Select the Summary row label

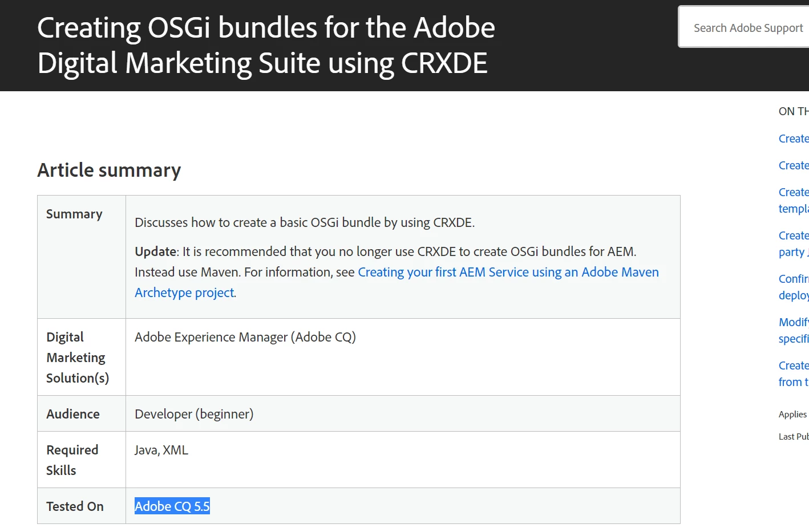pos(74,214)
